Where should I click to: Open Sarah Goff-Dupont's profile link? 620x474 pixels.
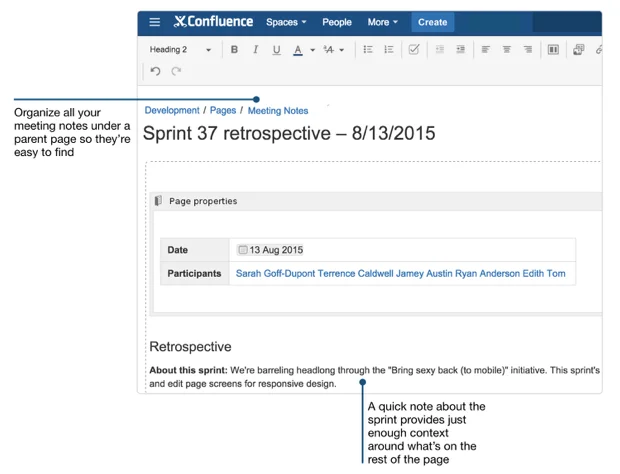tap(275, 274)
